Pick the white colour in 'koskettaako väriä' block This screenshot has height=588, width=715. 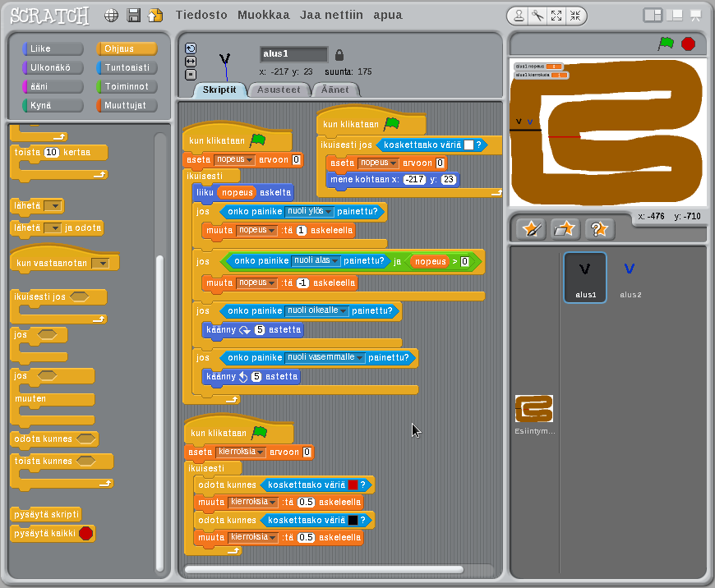(468, 145)
